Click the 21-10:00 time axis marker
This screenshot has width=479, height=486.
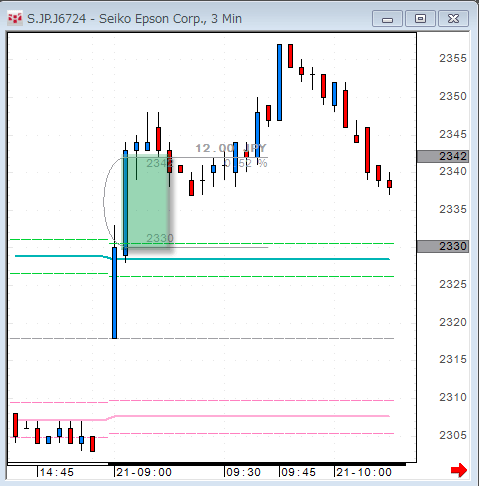[364, 472]
